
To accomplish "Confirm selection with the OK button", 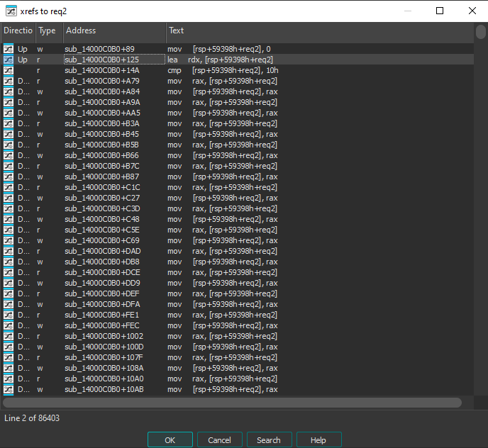I will click(170, 440).
